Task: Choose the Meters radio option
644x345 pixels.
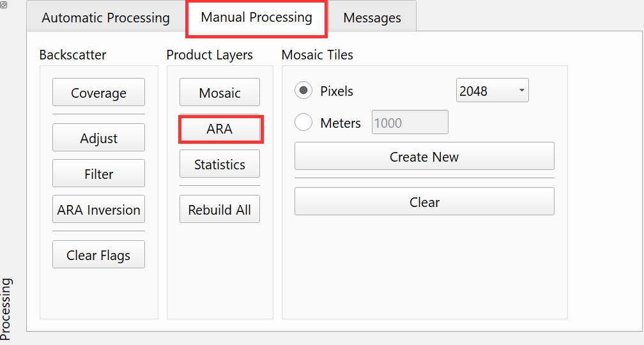Action: [x=303, y=122]
